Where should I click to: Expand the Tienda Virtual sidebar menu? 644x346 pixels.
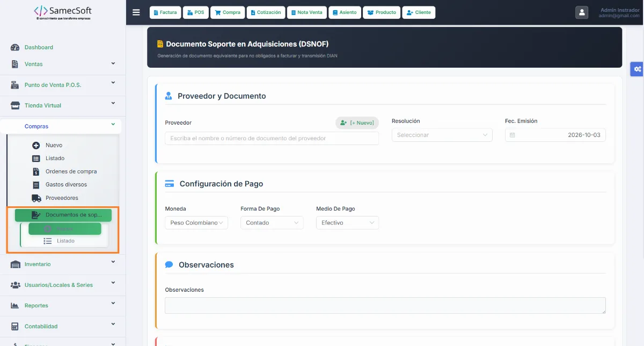click(x=63, y=105)
